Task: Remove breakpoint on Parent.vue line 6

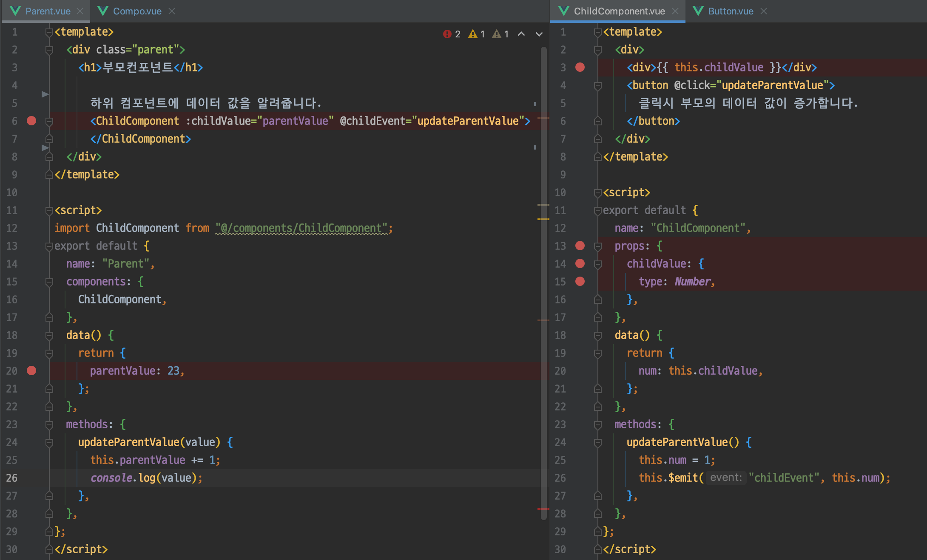Action: (31, 121)
